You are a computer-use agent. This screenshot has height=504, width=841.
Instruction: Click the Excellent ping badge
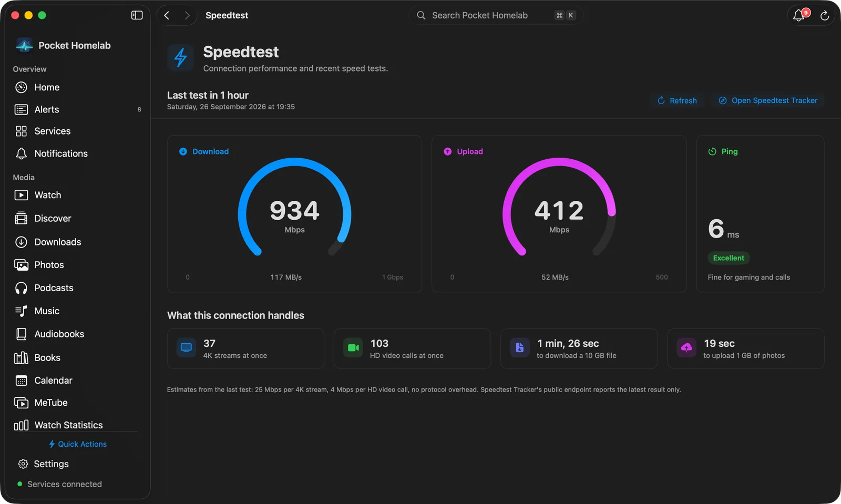pos(729,258)
